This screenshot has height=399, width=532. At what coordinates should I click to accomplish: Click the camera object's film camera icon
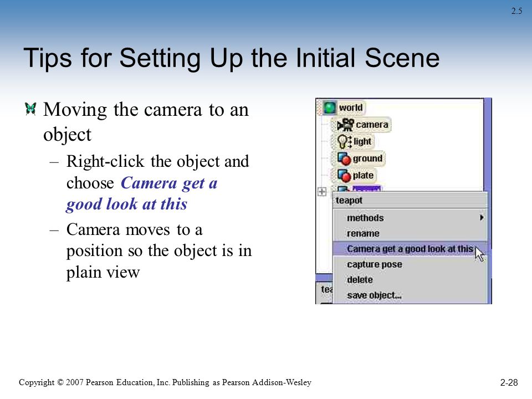click(345, 125)
